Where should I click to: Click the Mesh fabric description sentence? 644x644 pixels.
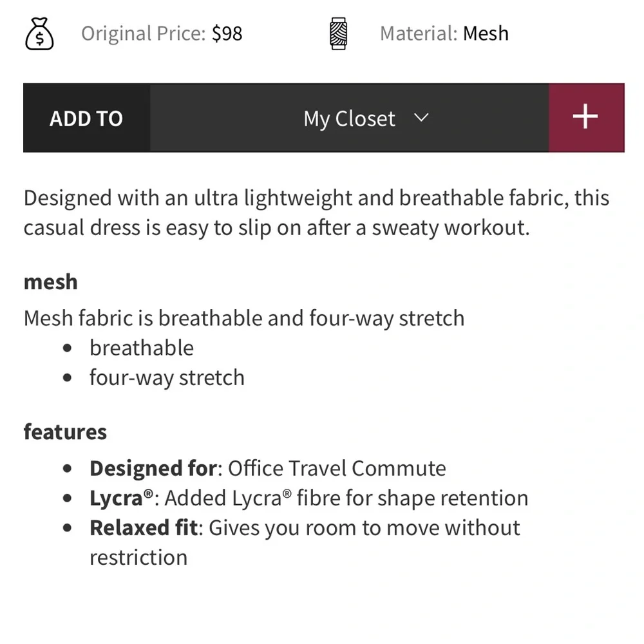[244, 318]
